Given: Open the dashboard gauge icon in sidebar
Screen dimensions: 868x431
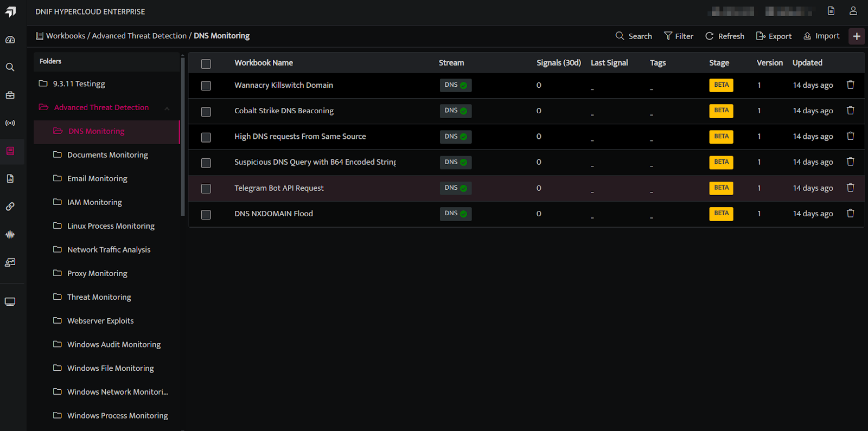Looking at the screenshot, I should coord(10,40).
